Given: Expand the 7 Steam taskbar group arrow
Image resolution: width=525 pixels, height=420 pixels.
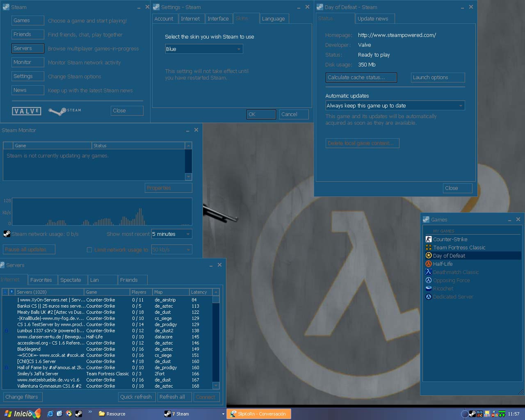Looking at the screenshot, I should pyautogui.click(x=223, y=414).
